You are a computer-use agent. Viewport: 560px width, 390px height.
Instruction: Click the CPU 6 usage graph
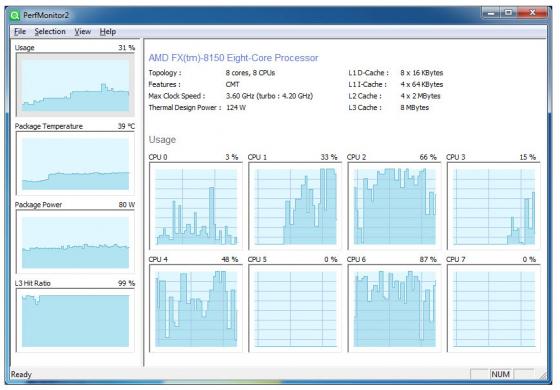coord(394,309)
